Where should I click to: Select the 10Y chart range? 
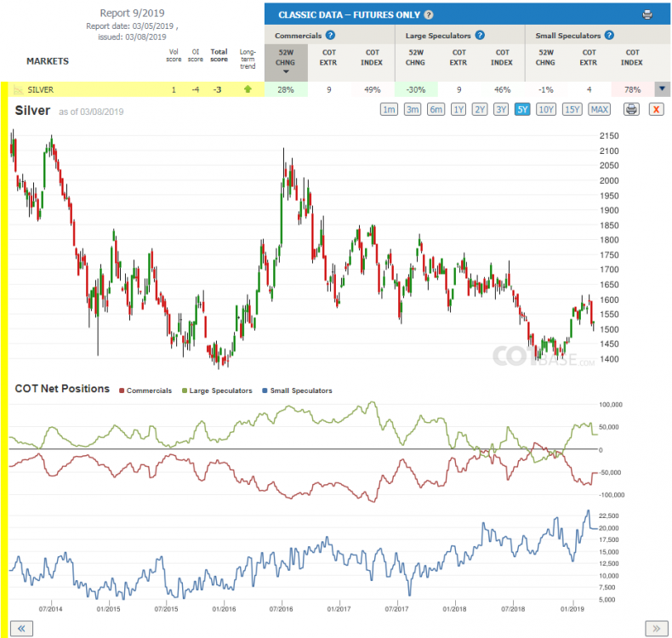click(x=546, y=110)
